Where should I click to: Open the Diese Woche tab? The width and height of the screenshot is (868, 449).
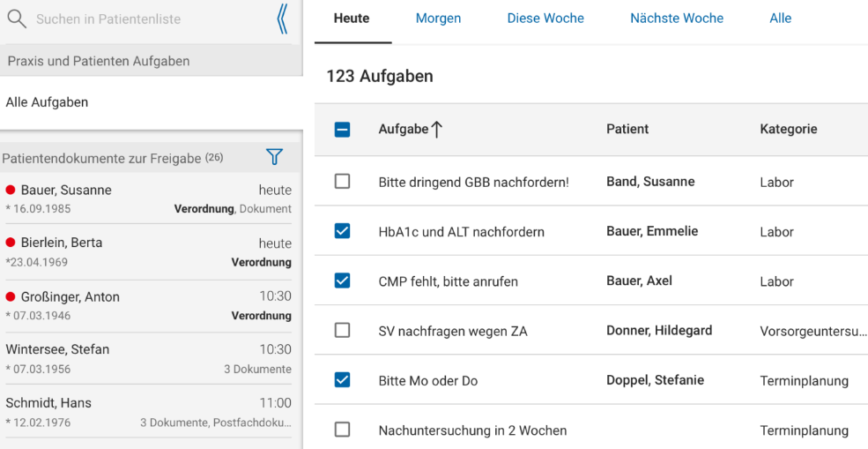[x=545, y=19]
